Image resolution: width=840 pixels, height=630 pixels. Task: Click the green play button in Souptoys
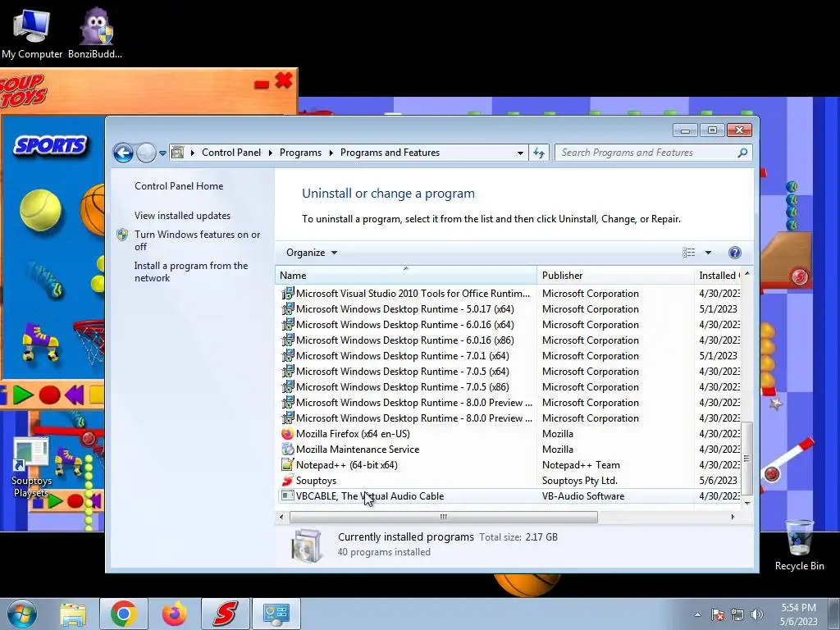coord(22,395)
